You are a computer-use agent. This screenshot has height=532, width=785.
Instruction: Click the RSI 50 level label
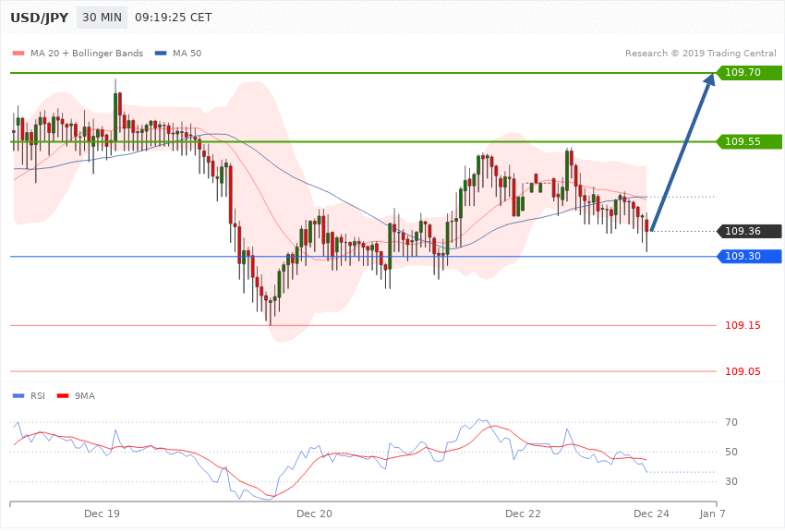pos(731,452)
